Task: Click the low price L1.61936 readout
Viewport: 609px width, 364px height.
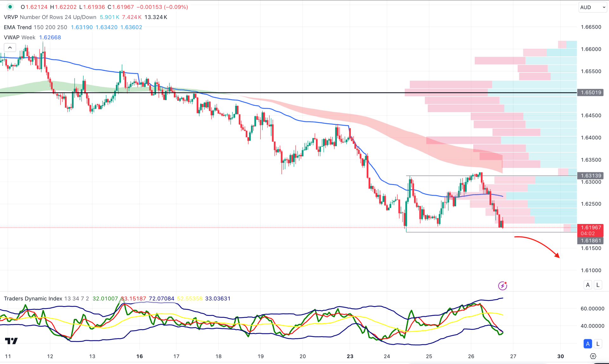Action: coord(92,7)
